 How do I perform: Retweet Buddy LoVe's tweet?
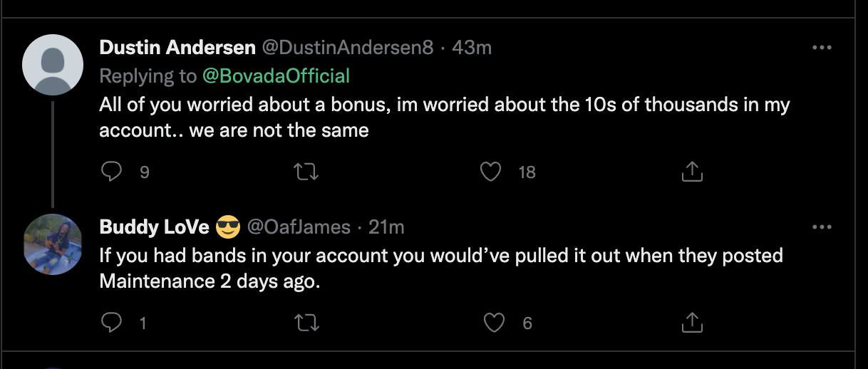[306, 323]
